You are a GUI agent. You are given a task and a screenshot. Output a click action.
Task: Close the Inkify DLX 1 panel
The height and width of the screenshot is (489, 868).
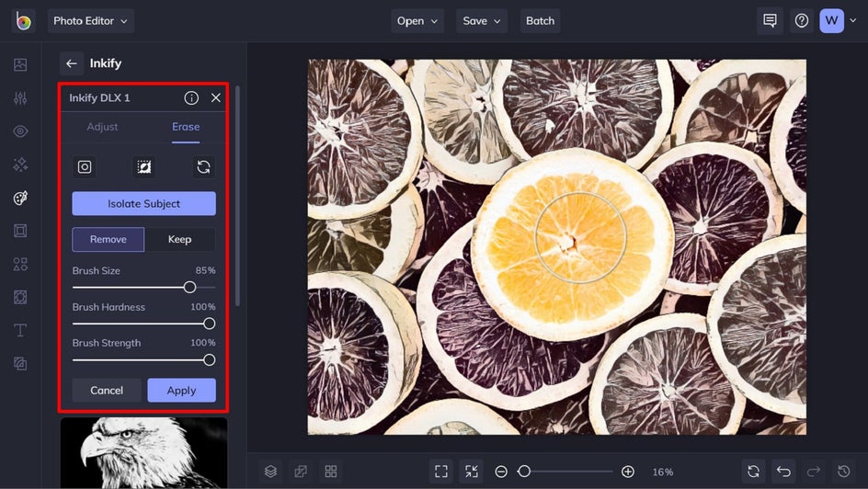(x=216, y=98)
